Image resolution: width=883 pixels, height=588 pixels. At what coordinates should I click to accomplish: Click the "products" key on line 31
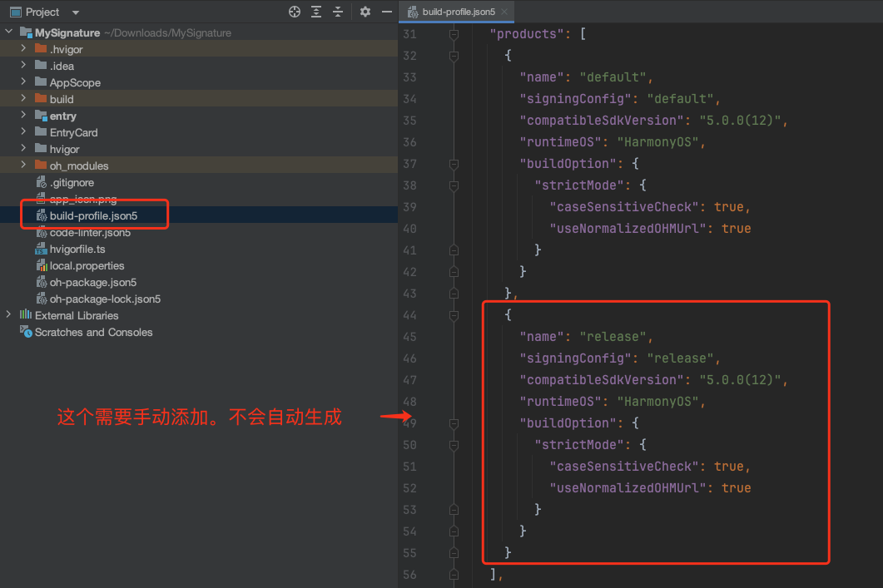(x=527, y=34)
